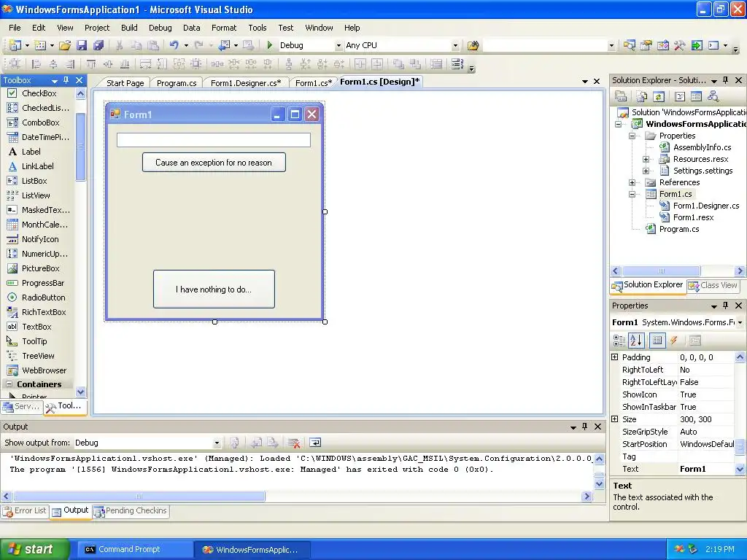The image size is (747, 560).
Task: Show Events lightning icon in Properties
Action: click(x=673, y=340)
